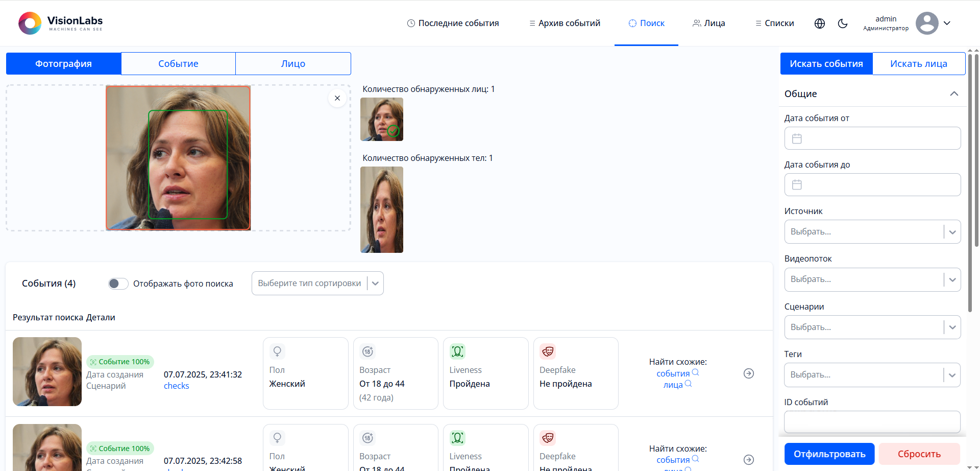The height and width of the screenshot is (471, 980).
Task: Click the admin user avatar
Action: 926,23
